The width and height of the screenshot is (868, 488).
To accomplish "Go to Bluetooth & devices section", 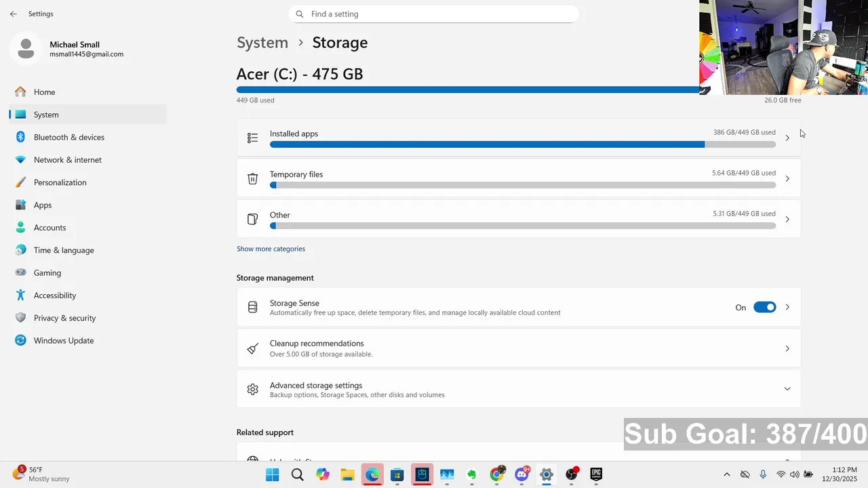I will pyautogui.click(x=68, y=137).
